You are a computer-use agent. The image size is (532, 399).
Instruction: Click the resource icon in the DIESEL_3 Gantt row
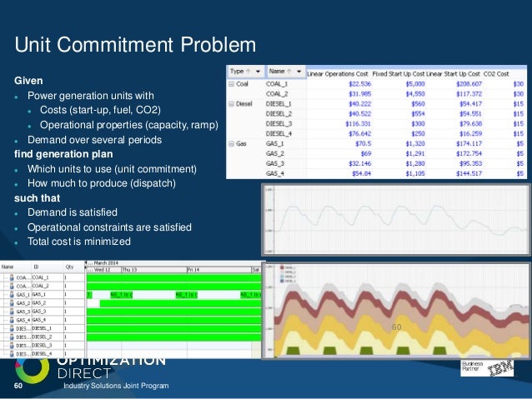pyautogui.click(x=12, y=345)
